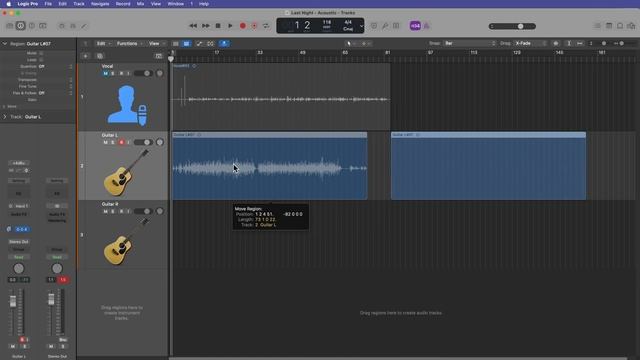The image size is (640, 360).
Task: Solo the Vocal track
Action: [113, 73]
